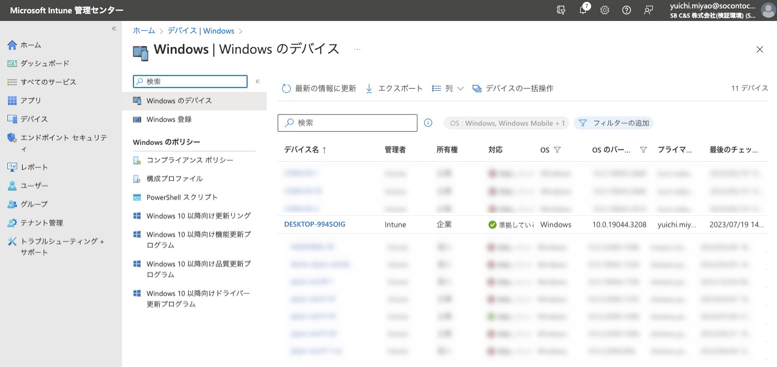Click 10.0.19044.3208 version cell
Screen dimensions: 777x367
point(619,225)
